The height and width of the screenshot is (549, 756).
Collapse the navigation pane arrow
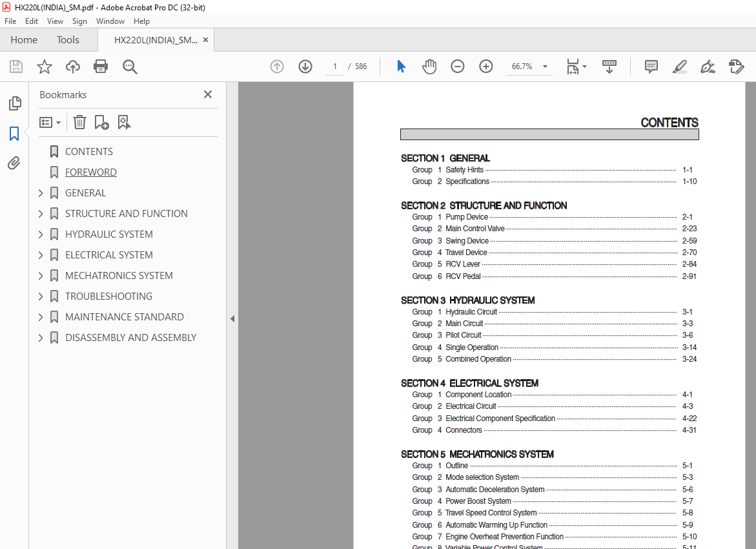pyautogui.click(x=232, y=318)
